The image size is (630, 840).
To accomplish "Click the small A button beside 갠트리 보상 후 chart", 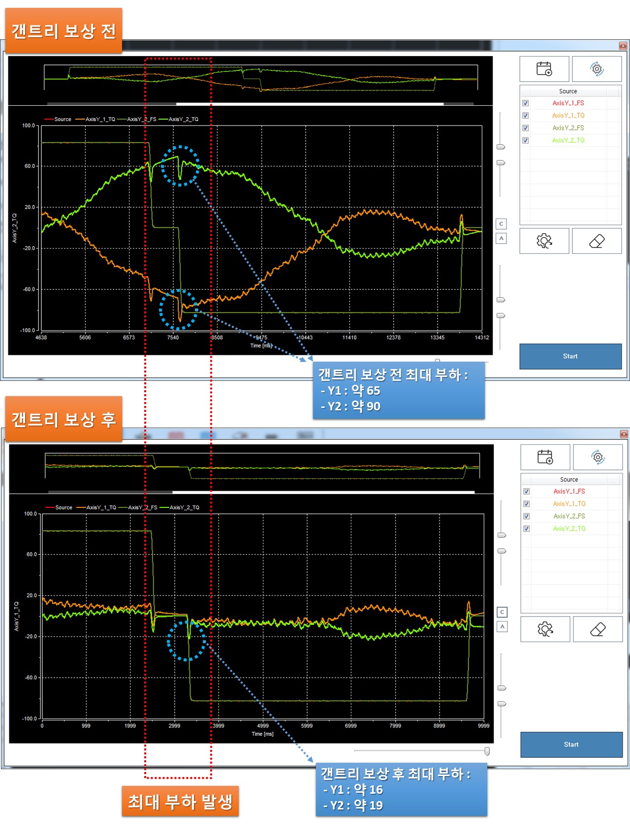I will pos(502,626).
